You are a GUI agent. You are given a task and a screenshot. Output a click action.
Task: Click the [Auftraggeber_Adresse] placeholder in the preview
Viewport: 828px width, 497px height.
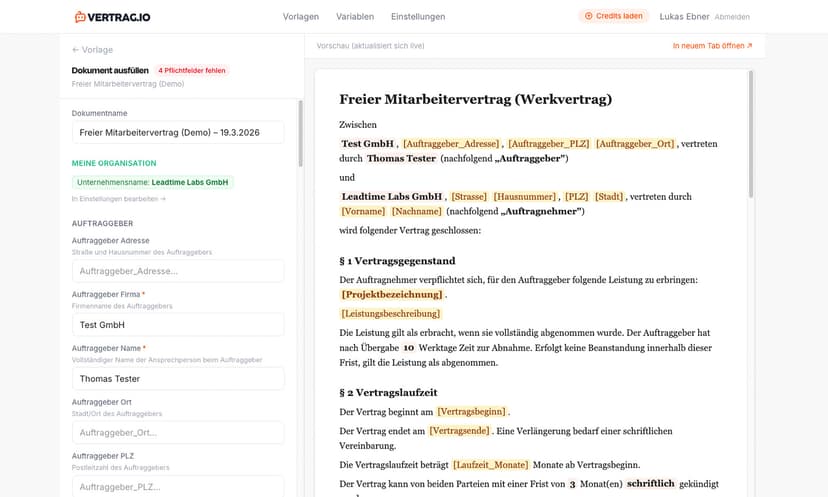451,144
